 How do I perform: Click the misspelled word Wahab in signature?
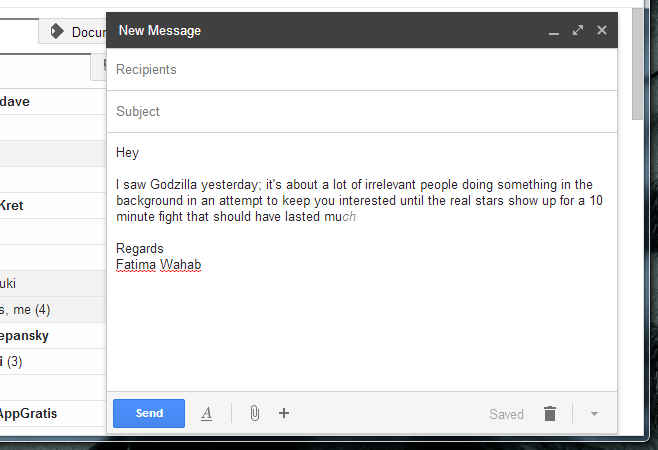pos(181,265)
